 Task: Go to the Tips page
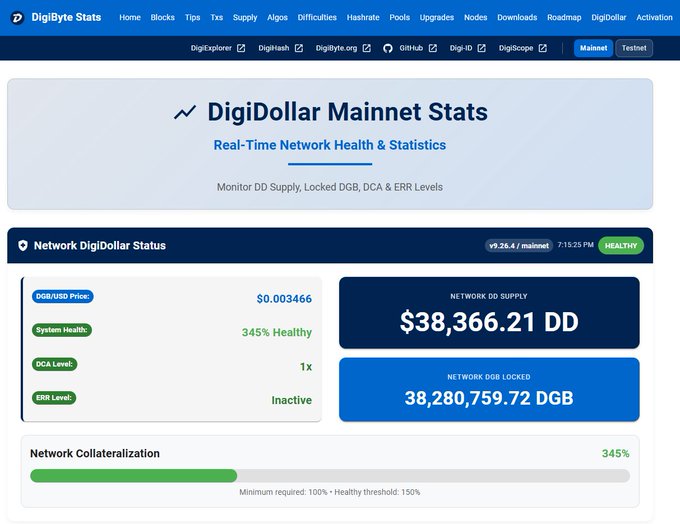[x=193, y=17]
